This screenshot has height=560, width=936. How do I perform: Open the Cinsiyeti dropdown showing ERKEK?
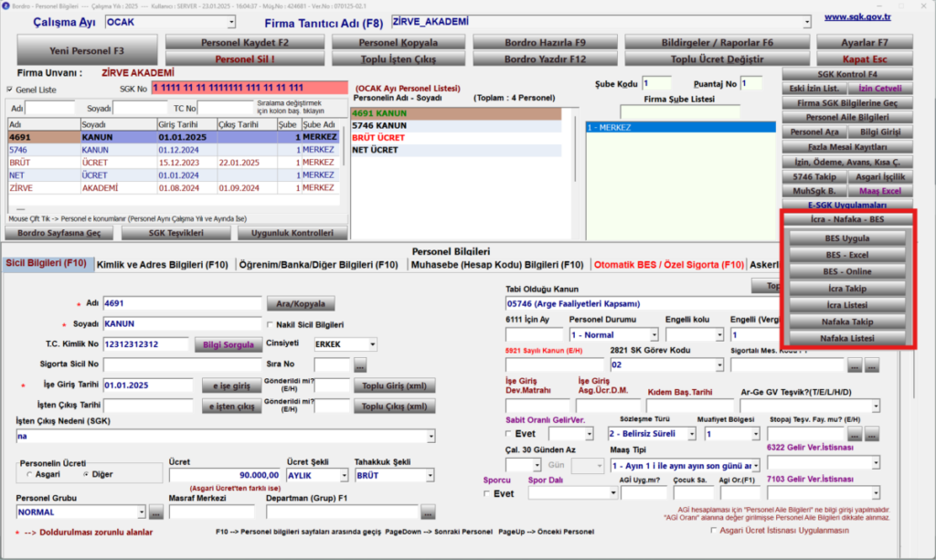click(x=373, y=344)
